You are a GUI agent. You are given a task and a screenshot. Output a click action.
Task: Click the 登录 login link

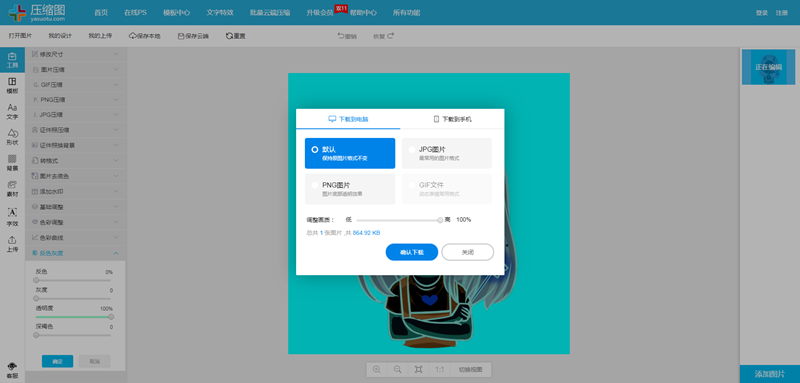[762, 13]
